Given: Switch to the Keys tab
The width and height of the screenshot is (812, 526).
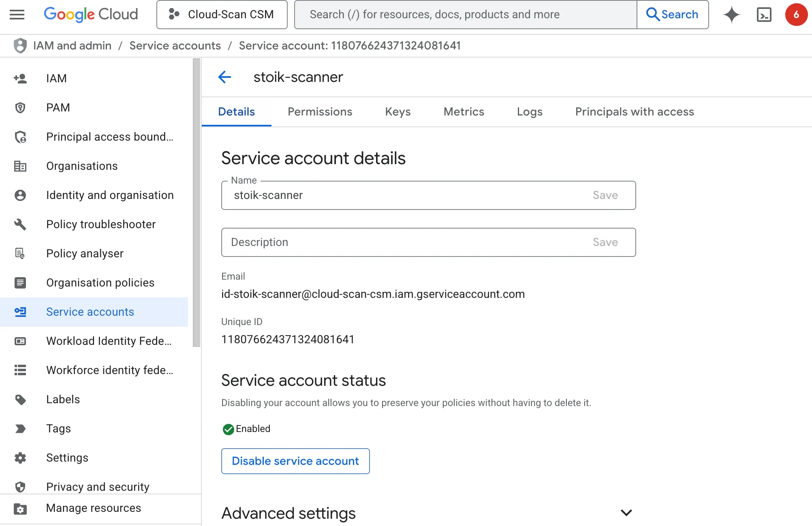Looking at the screenshot, I should (x=398, y=112).
